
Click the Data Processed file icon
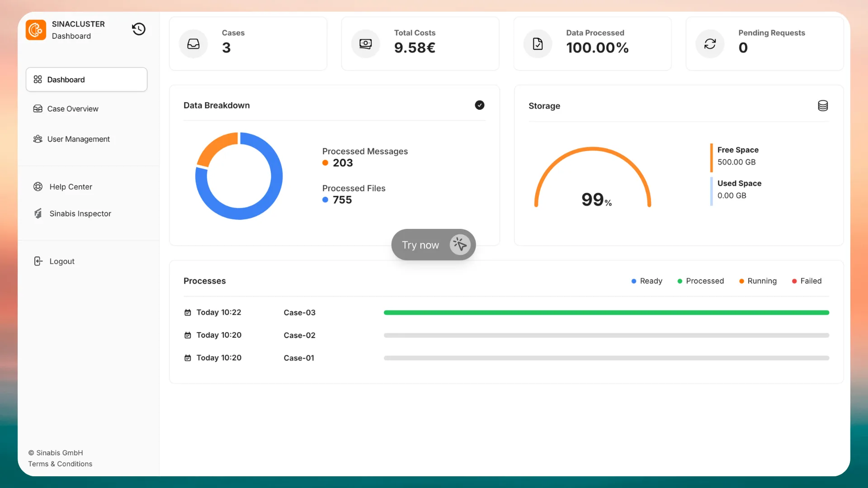pos(538,44)
